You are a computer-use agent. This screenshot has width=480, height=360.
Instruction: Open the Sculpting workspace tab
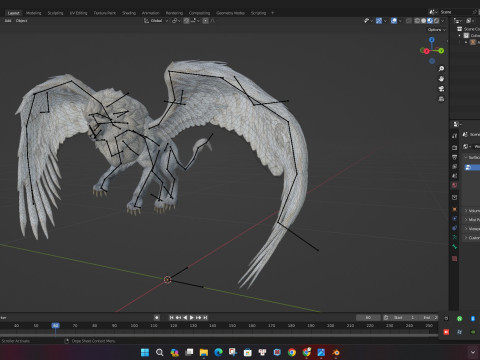(x=55, y=13)
